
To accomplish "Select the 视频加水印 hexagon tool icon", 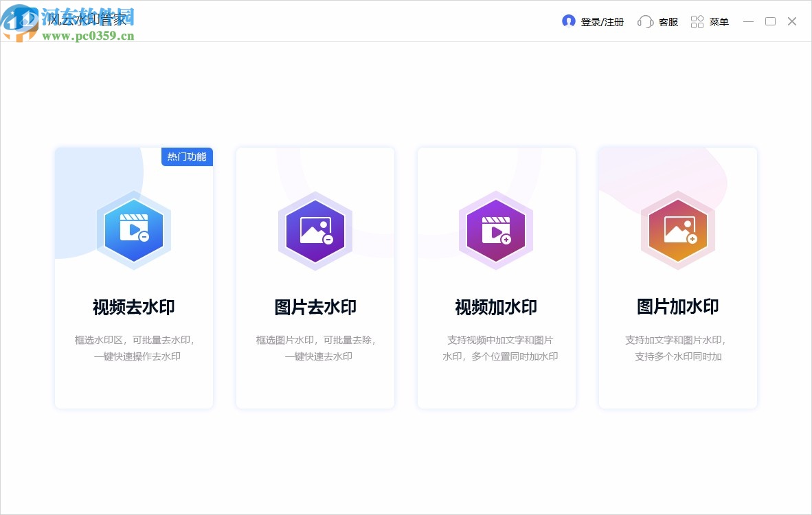I will 496,231.
